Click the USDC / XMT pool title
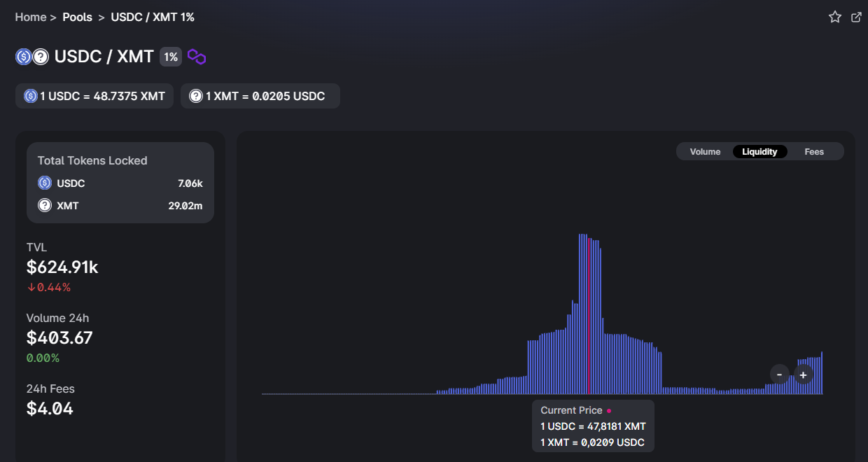 pos(104,57)
